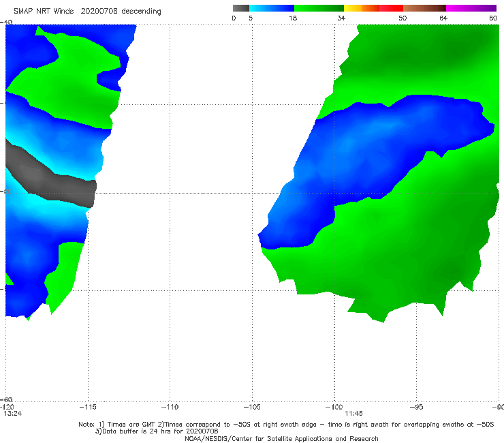Click the longitude axis label "-105"

[x=252, y=407]
